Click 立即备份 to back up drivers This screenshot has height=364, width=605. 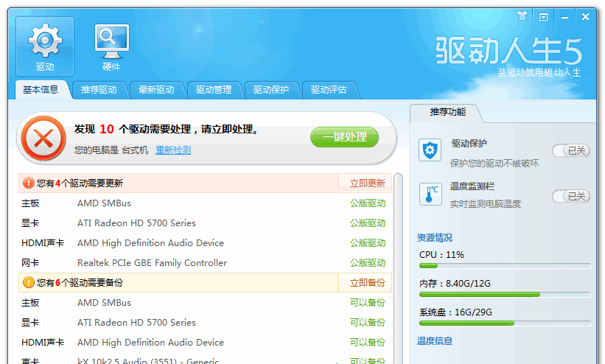[367, 283]
